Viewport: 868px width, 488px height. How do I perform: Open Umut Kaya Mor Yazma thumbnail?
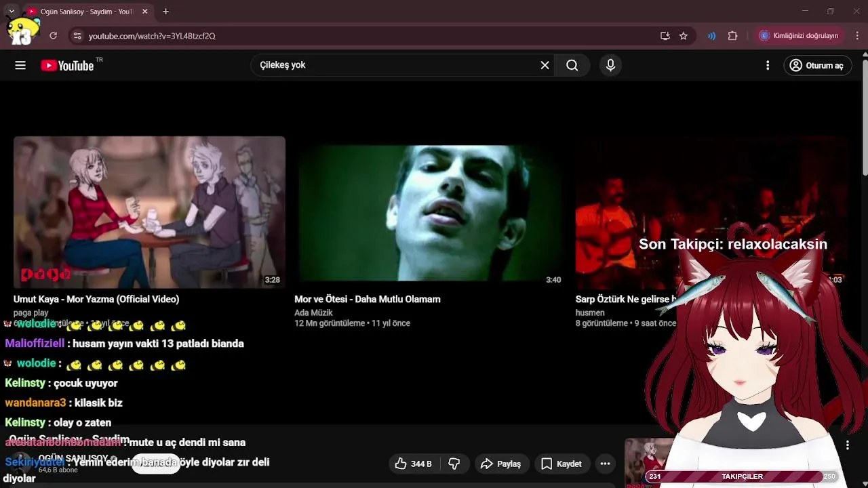pyautogui.click(x=149, y=212)
